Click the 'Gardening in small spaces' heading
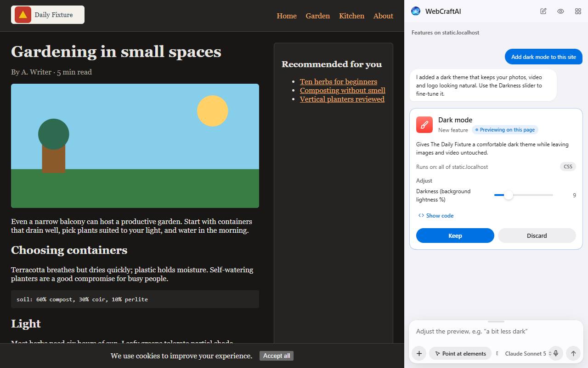The width and height of the screenshot is (588, 368). click(x=116, y=52)
